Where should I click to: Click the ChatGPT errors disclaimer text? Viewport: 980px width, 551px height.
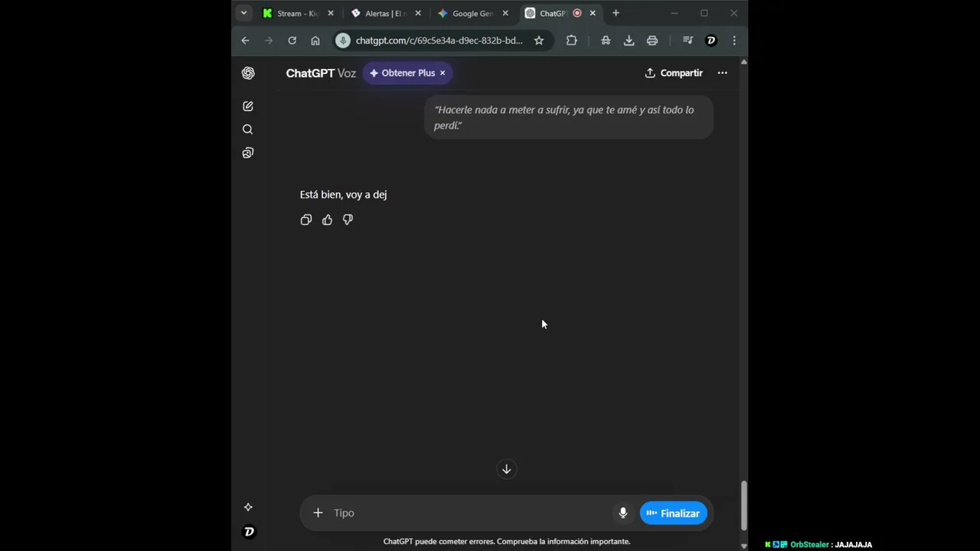click(x=507, y=541)
